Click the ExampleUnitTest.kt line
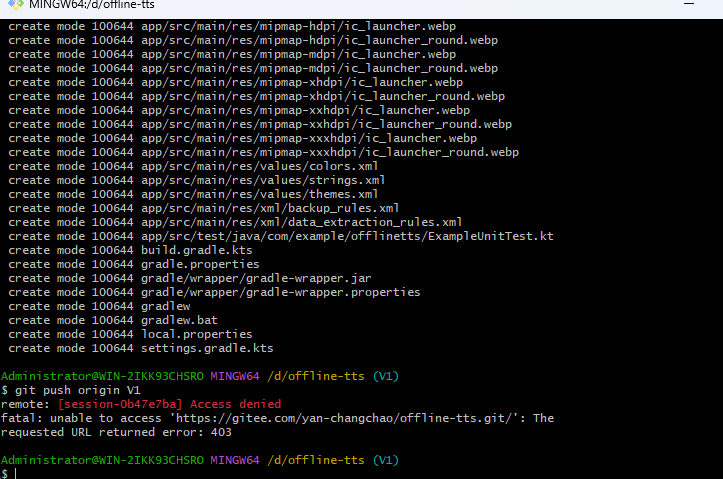The width and height of the screenshot is (723, 479). (x=281, y=236)
